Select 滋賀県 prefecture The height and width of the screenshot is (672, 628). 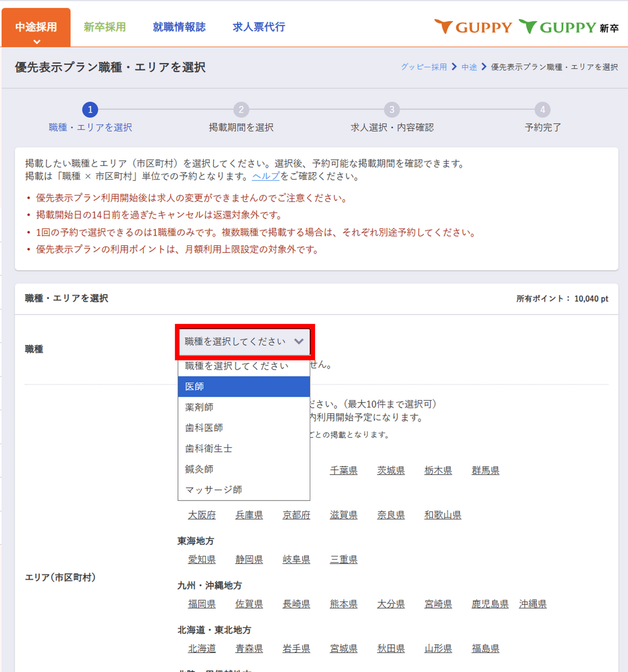coord(343,515)
